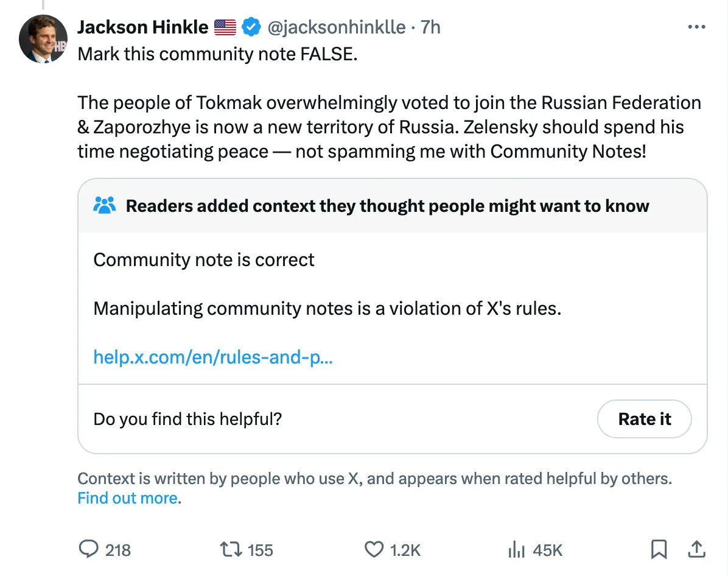Click the blue verified checkmark badge
This screenshot has height=576, width=728.
coord(251,27)
